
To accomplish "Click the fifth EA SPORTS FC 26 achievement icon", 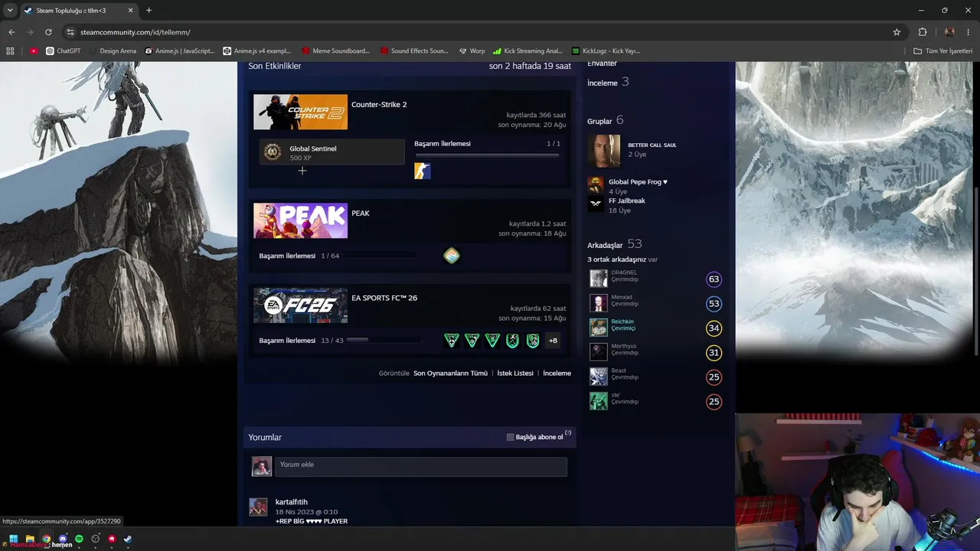I will click(533, 341).
